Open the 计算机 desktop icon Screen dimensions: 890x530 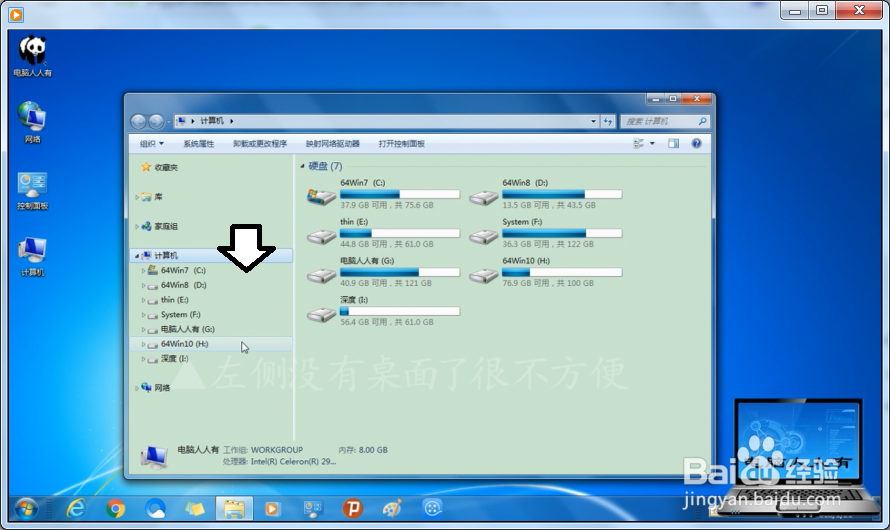tap(32, 256)
